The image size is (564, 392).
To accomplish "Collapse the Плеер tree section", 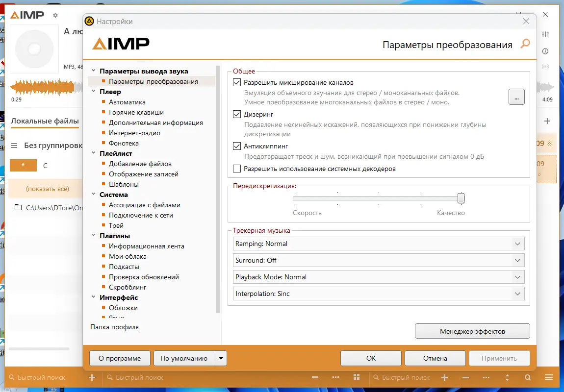I will coord(94,91).
